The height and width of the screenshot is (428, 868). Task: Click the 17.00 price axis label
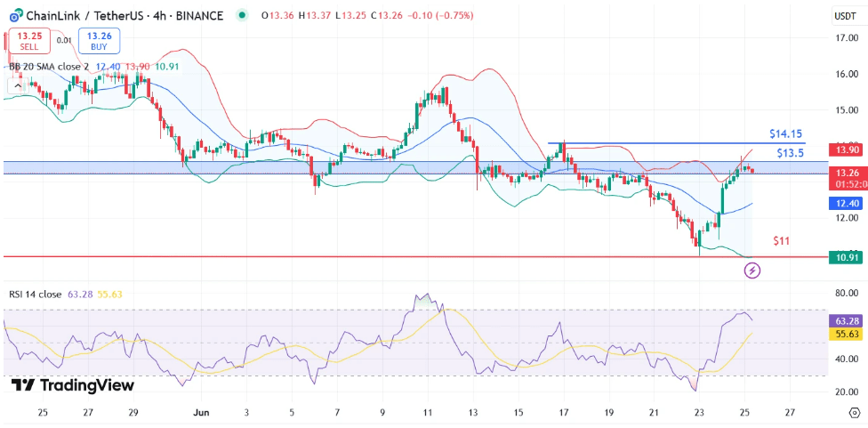click(847, 38)
